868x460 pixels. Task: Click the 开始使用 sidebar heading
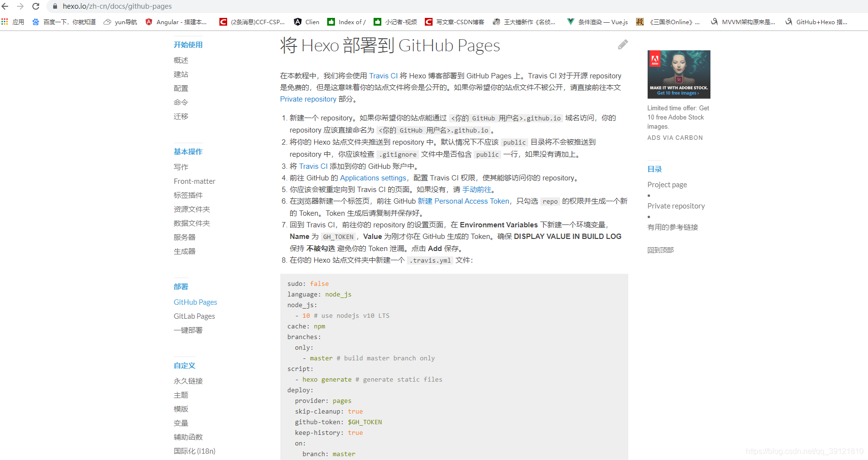coord(188,45)
